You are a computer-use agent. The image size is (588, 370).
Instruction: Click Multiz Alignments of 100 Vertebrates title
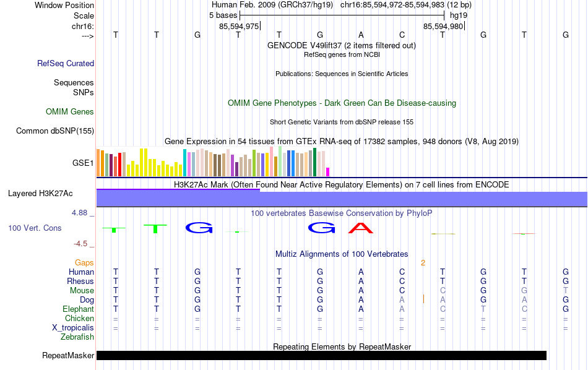[x=342, y=254]
